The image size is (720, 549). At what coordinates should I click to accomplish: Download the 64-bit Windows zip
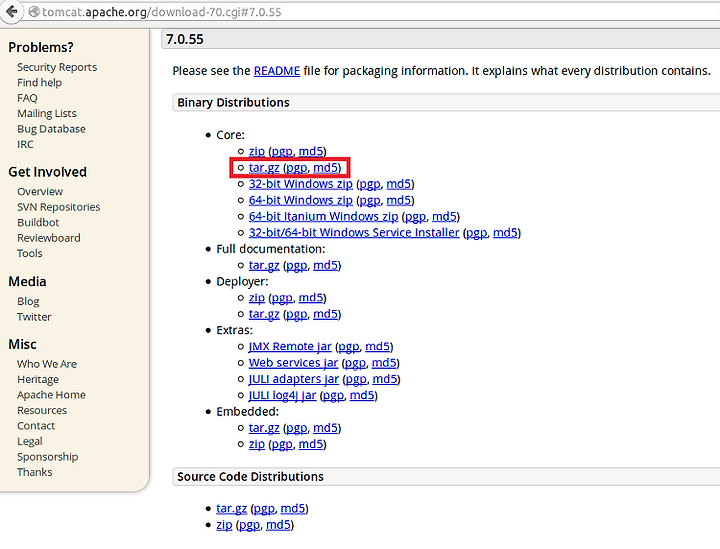coord(301,201)
